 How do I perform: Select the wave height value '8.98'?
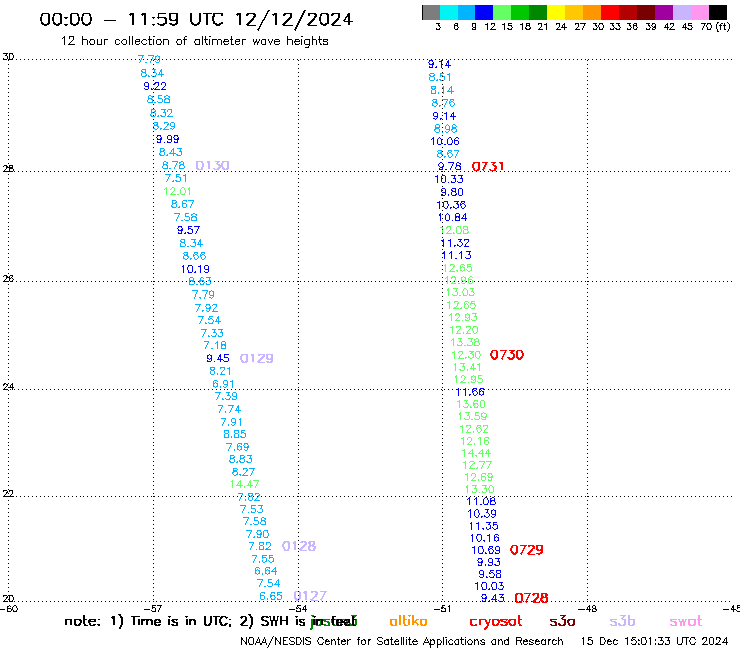click(446, 128)
